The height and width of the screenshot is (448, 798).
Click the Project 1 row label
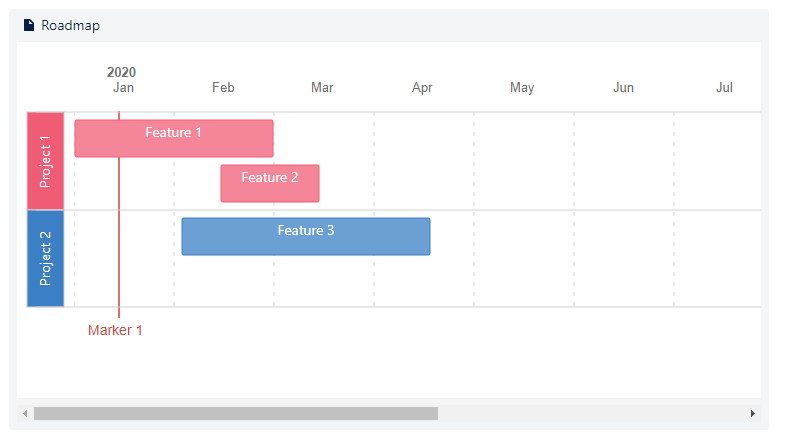(x=45, y=161)
